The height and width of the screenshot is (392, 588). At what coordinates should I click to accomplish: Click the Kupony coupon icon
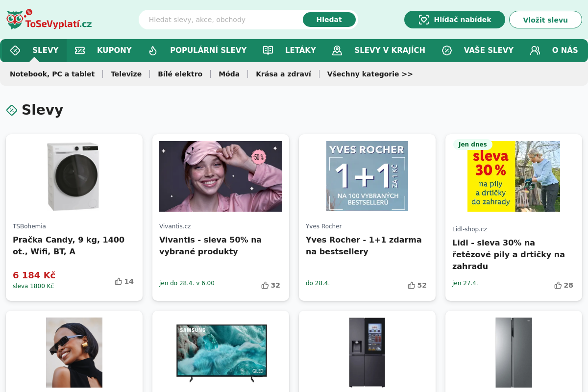[80, 50]
